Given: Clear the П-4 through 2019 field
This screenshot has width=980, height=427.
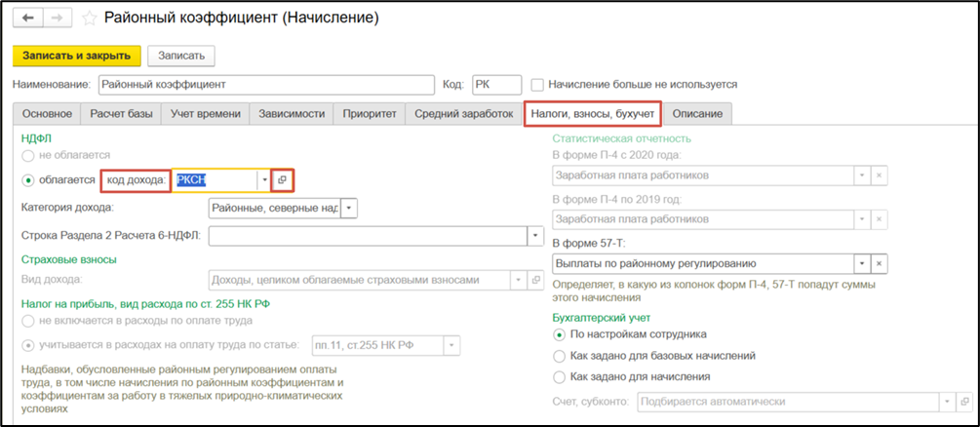Looking at the screenshot, I should (x=879, y=219).
